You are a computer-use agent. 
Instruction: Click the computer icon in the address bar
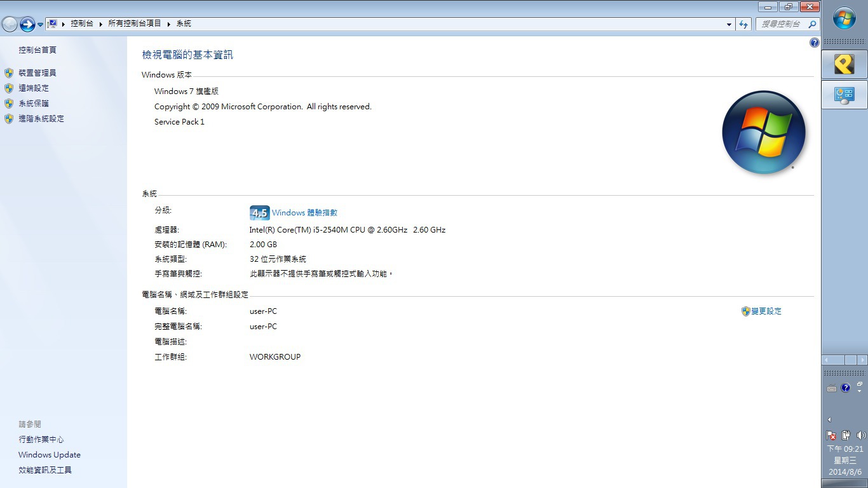[52, 24]
